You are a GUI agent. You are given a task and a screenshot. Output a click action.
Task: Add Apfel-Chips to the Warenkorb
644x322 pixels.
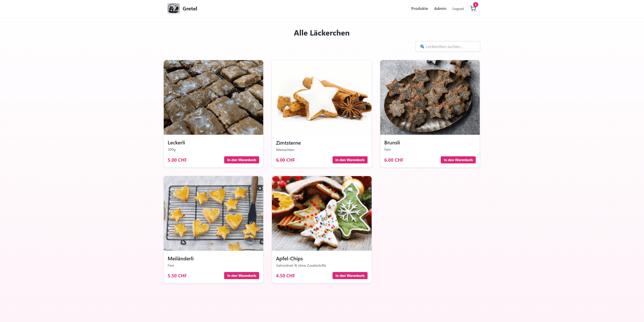[350, 276]
